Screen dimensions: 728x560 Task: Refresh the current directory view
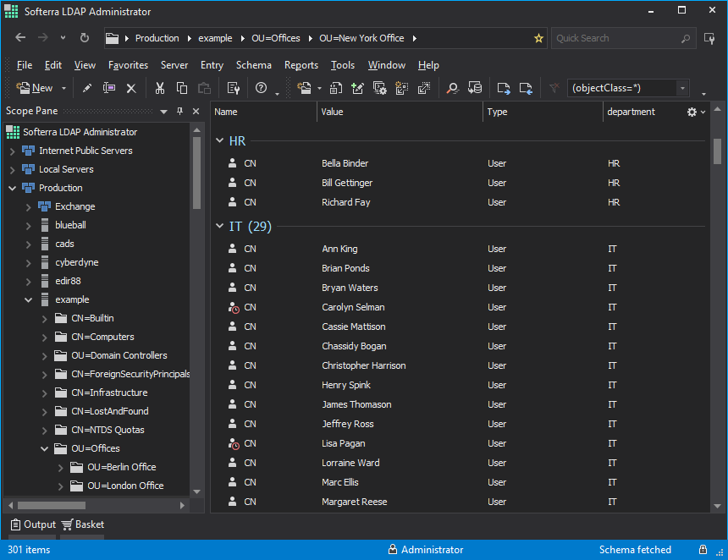coord(85,37)
